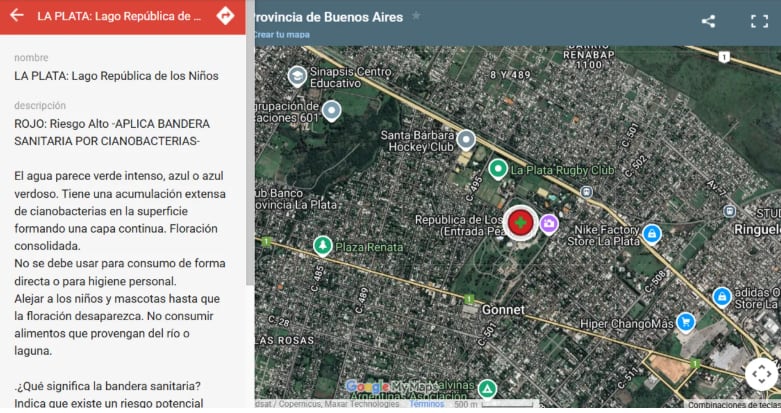
Task: Select the Sinapsis Centro Educativo marker
Action: pos(297,76)
